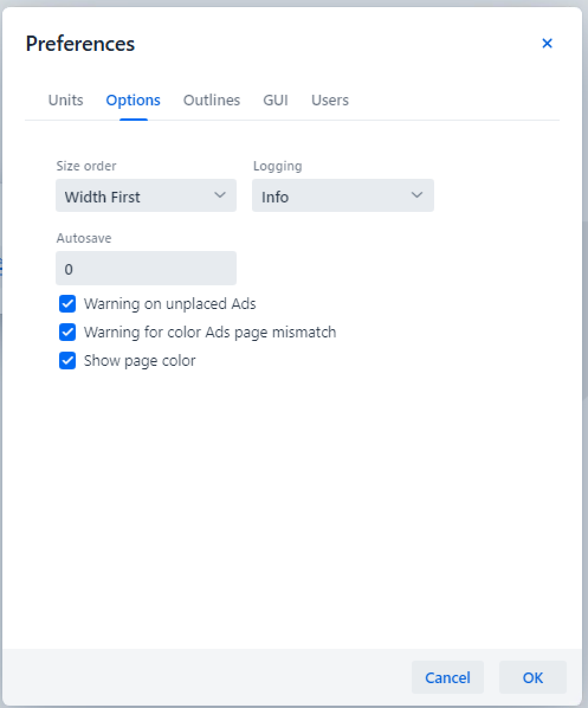Screen dimensions: 588x708
Task: Open the Outlines tab
Action: [x=211, y=100]
